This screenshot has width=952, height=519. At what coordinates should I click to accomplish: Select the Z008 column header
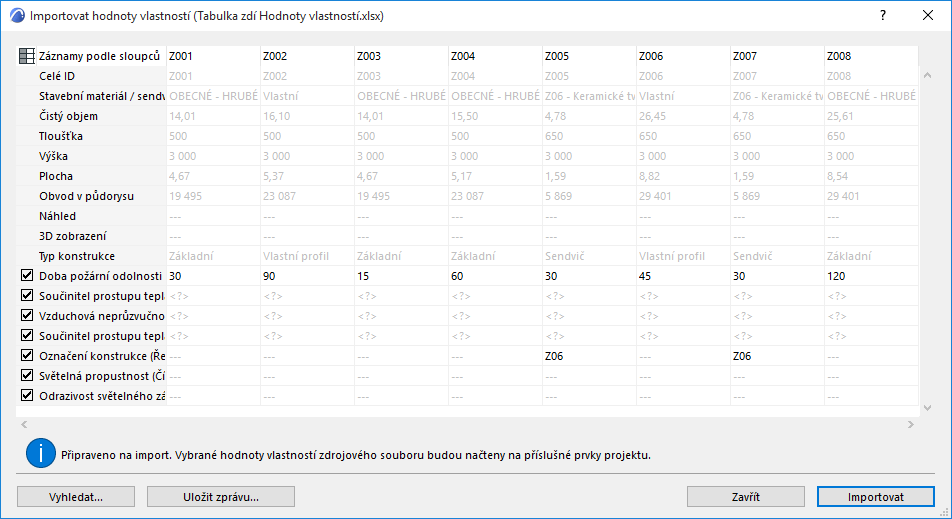(871, 56)
